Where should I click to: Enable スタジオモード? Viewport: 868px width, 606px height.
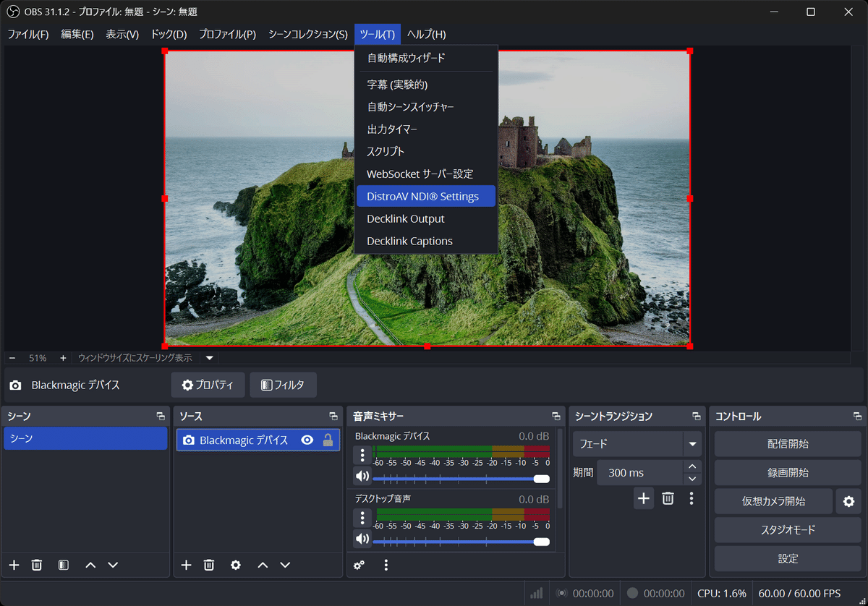(787, 529)
